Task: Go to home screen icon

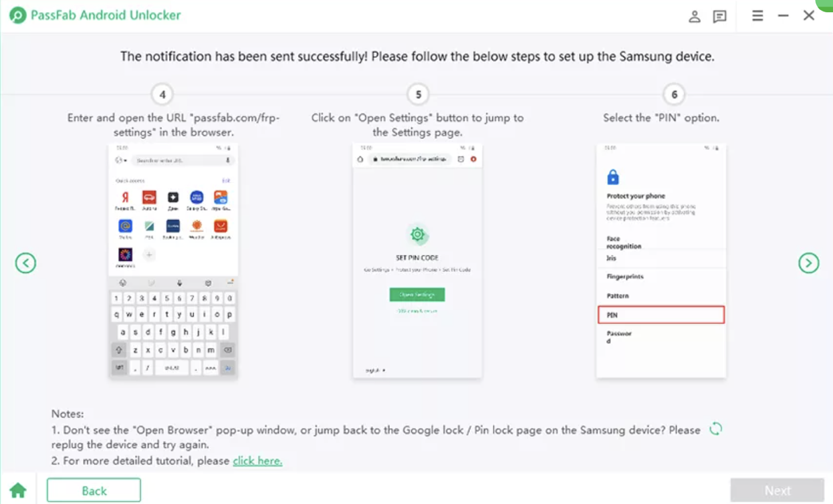Action: coord(18,491)
